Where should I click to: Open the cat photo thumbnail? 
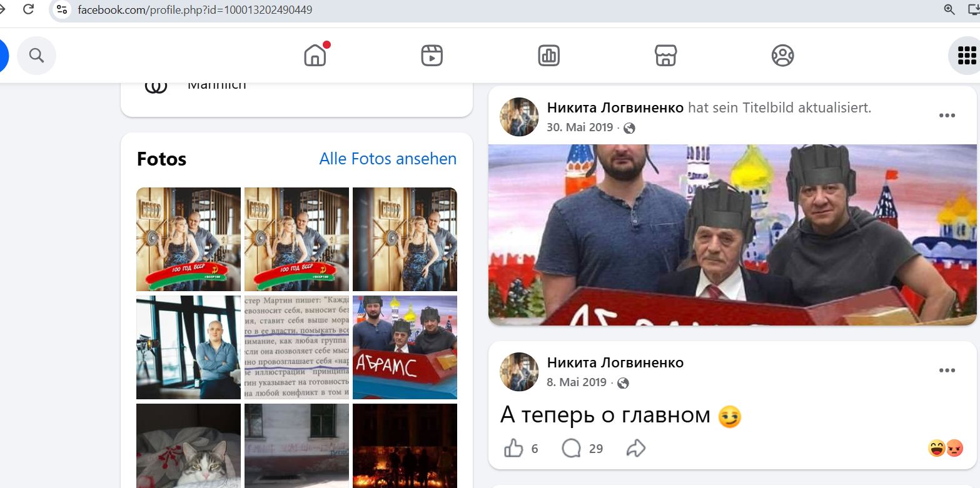pos(188,446)
